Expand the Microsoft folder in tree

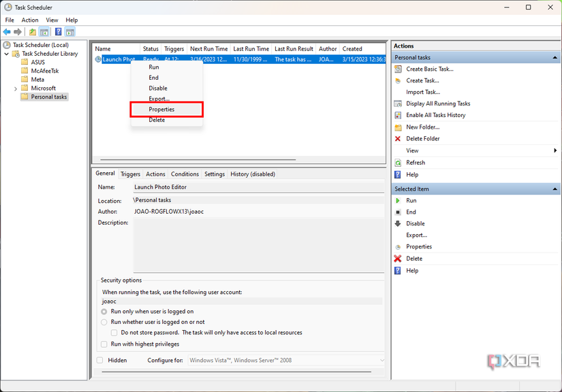coord(16,88)
